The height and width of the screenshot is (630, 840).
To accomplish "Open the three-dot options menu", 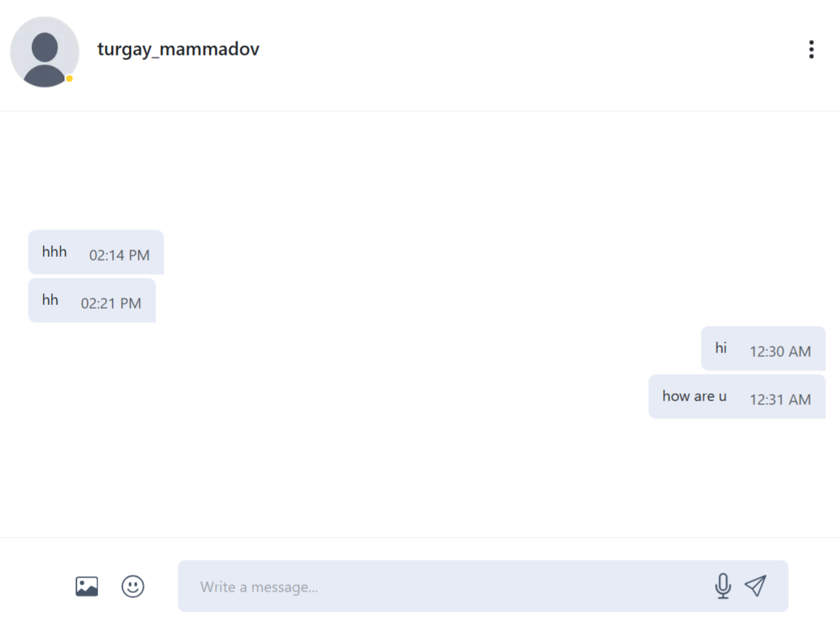I will [811, 50].
